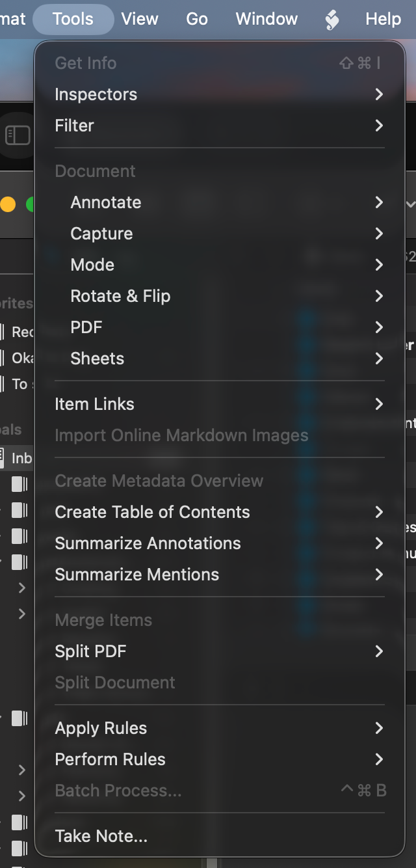Open the PDF submenu
Image resolution: width=416 pixels, height=868 pixels.
point(87,327)
